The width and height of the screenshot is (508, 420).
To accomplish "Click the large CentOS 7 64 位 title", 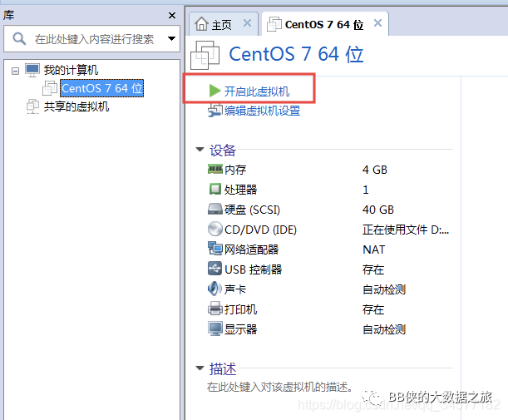I will coord(296,54).
